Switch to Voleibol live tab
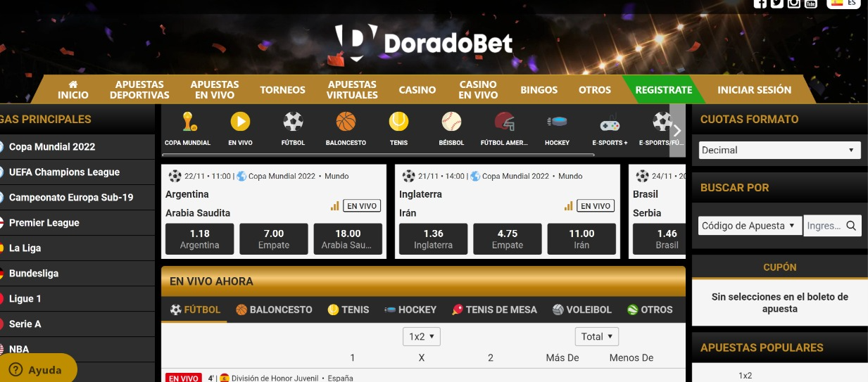The image size is (868, 382). 582,310
